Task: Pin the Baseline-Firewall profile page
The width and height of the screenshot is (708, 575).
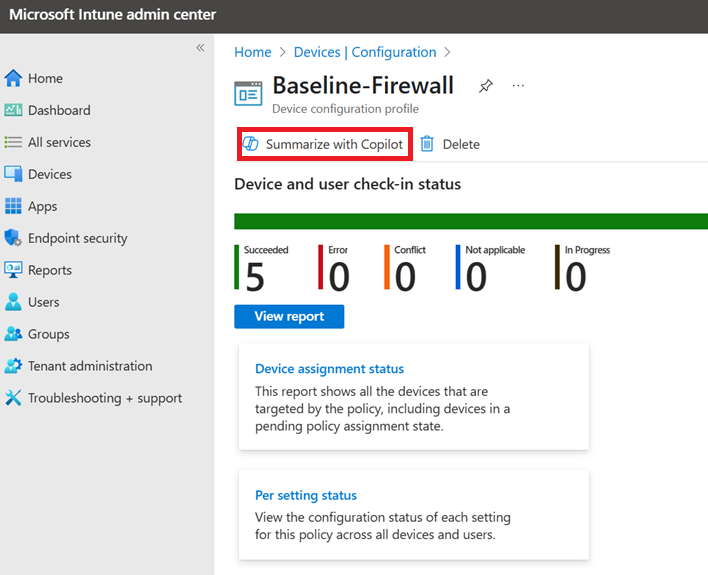Action: (x=486, y=86)
